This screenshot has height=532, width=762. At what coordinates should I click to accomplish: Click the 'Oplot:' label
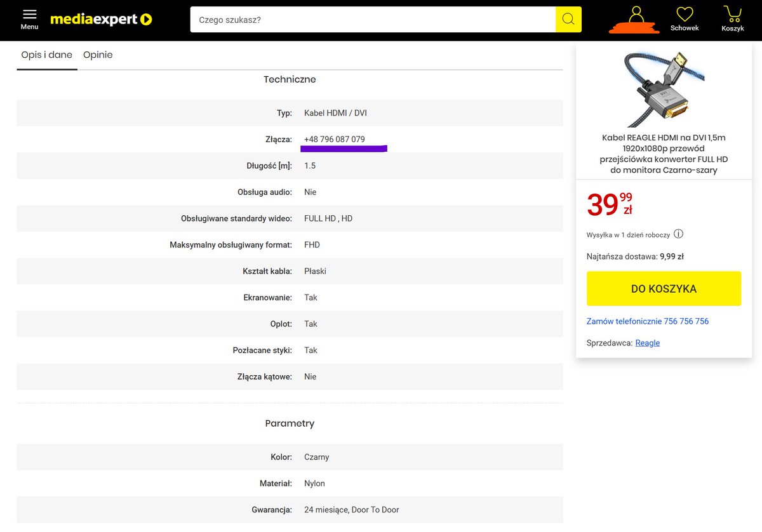[x=281, y=324]
